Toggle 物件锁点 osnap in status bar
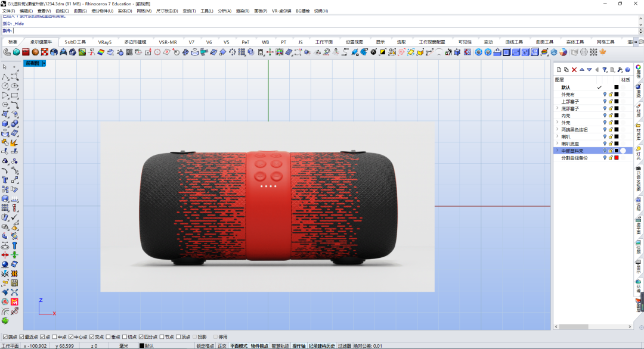The width and height of the screenshot is (644, 349). (259, 345)
